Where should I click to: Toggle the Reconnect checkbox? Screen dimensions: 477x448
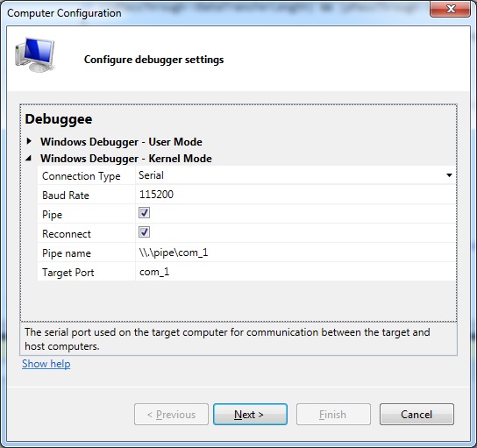[x=144, y=232]
